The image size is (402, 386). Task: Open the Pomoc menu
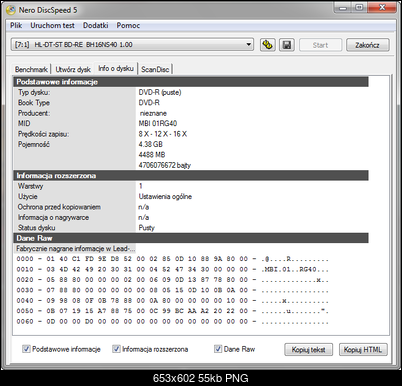(128, 25)
